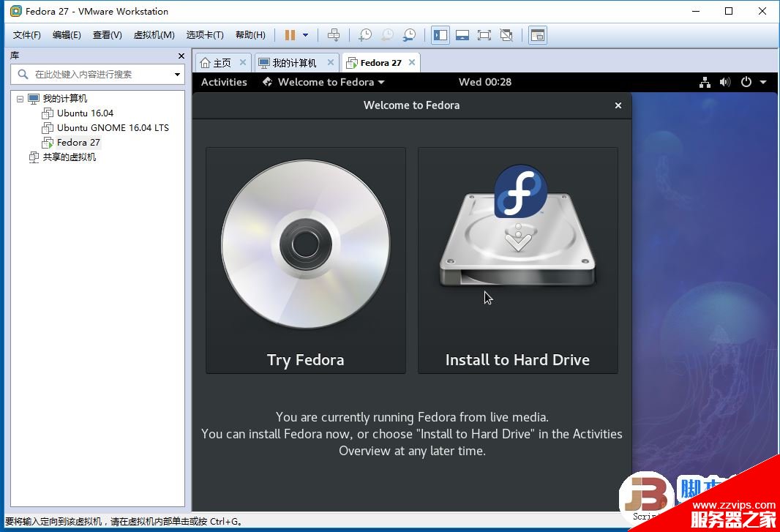Click the home icon on the 主页 tab
Screen dimensions: 780x532
(205, 63)
